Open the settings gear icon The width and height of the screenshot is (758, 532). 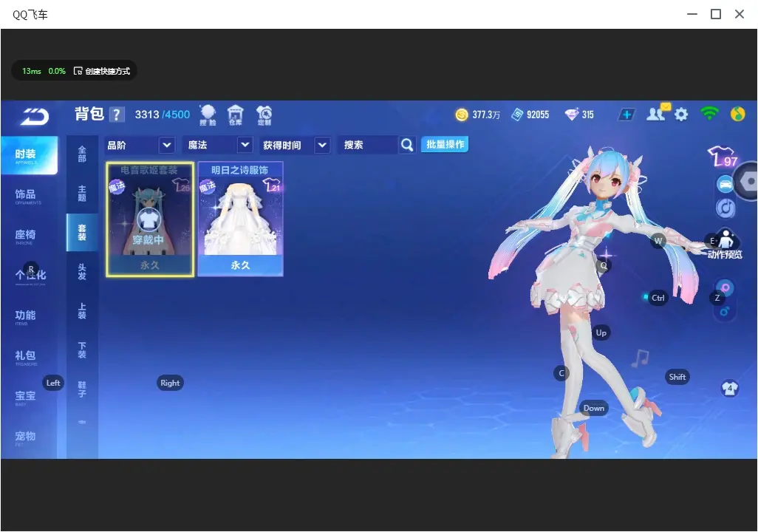[681, 115]
